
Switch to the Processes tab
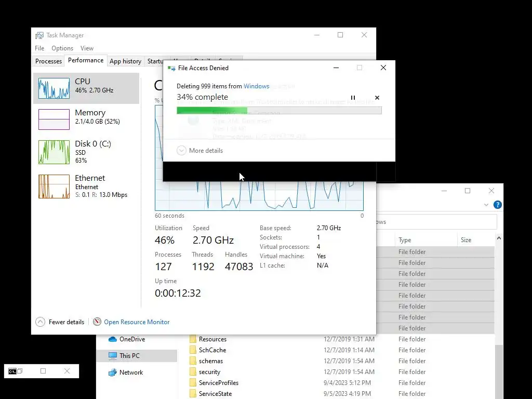click(48, 61)
